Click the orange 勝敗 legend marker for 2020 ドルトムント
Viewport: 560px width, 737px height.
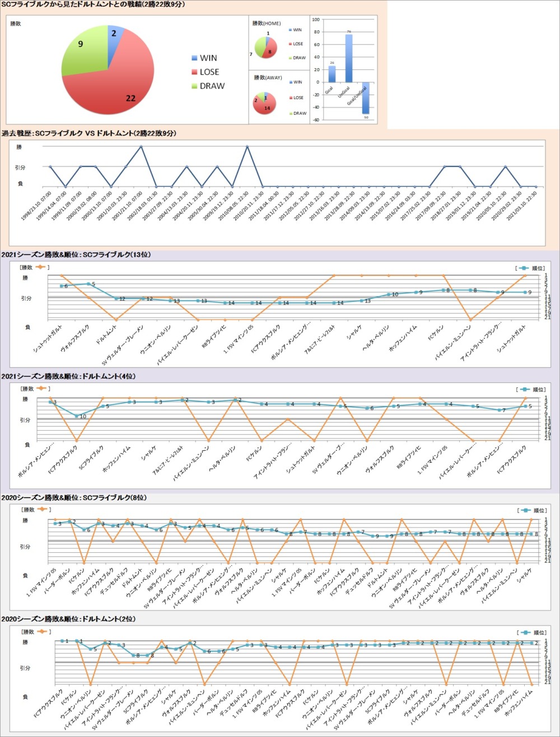pos(43,631)
